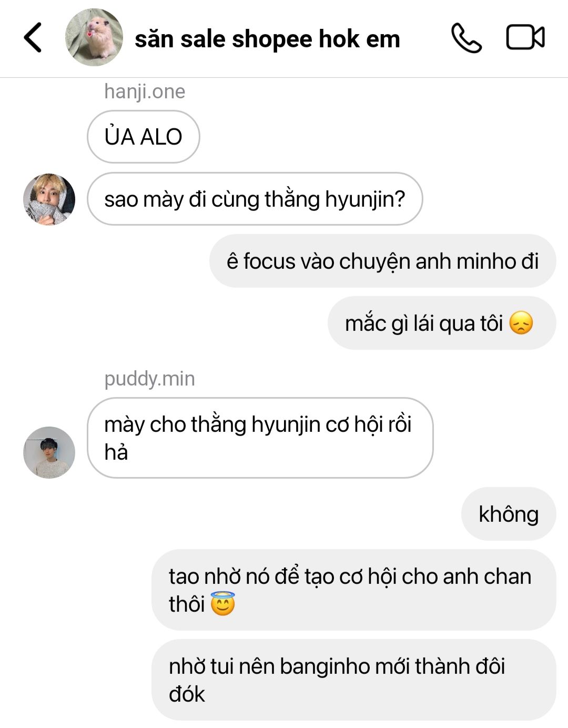
Task: Tap the back arrow icon
Action: tap(33, 38)
